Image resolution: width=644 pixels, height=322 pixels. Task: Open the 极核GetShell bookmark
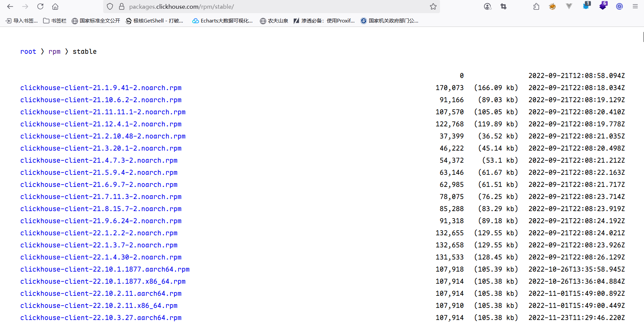coord(154,21)
